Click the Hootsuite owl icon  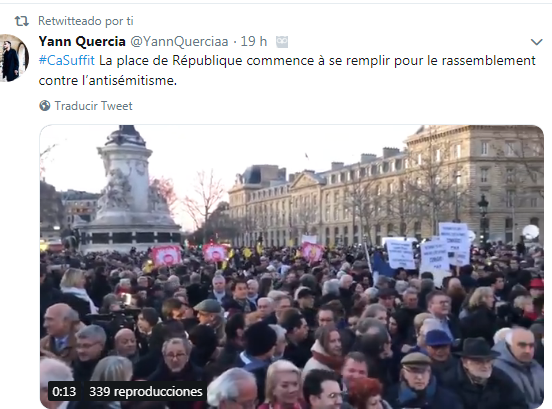[x=282, y=42]
